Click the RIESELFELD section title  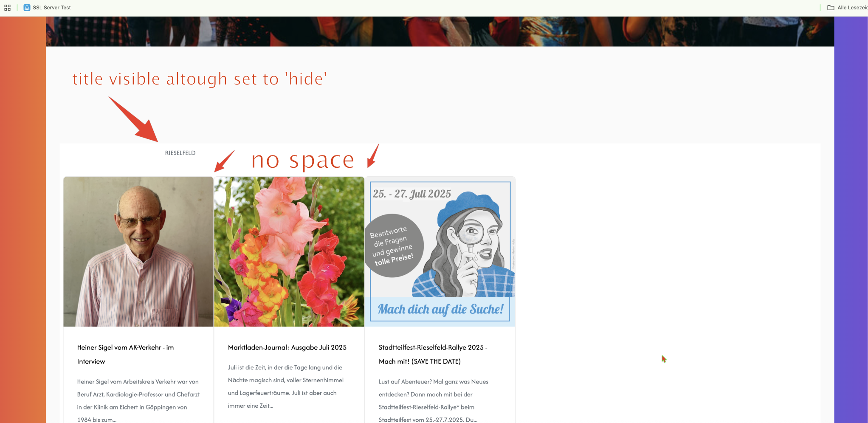180,153
